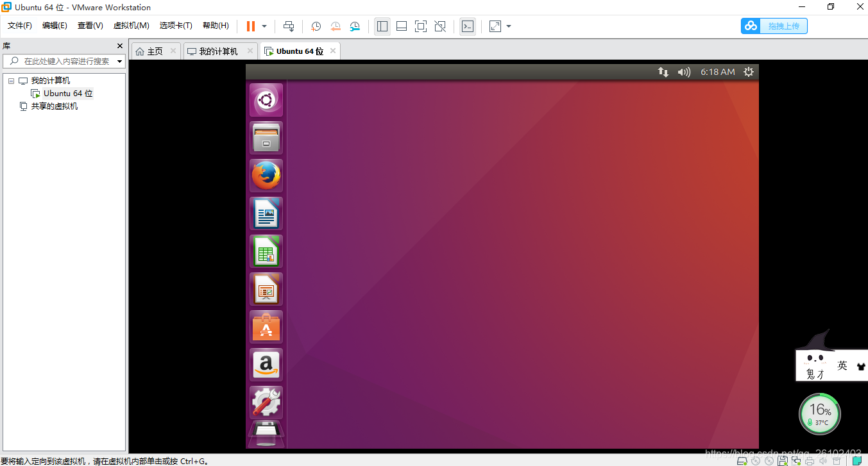
Task: Click the sound card status icon
Action: 822,461
